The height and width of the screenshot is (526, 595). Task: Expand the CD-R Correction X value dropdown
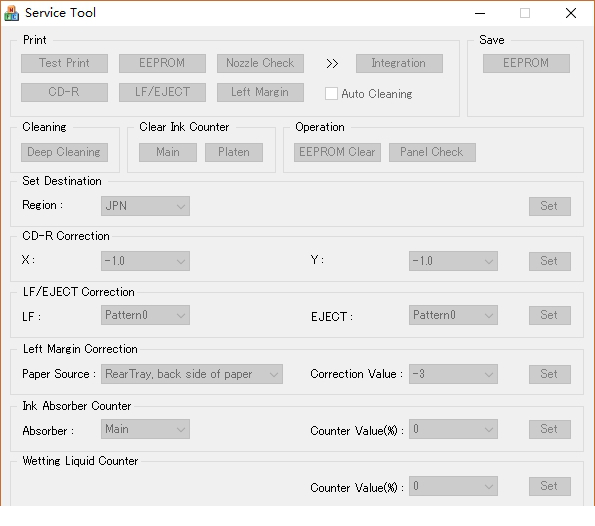point(145,261)
